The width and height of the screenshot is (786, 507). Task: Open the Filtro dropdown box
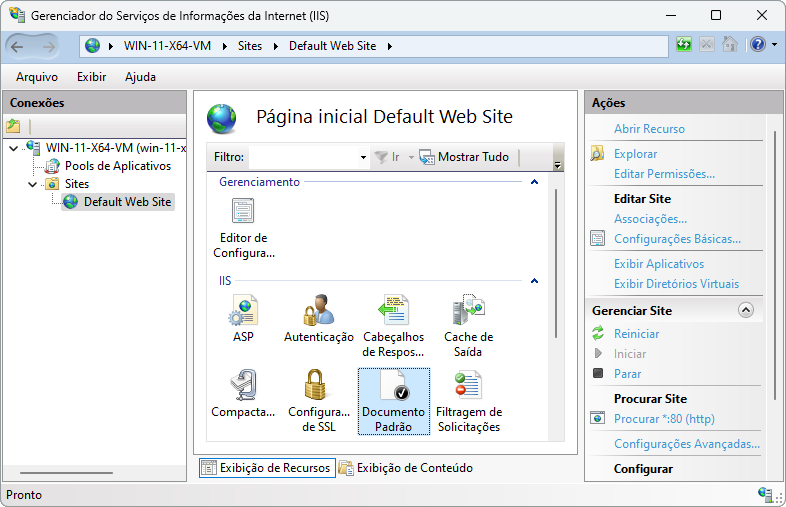coord(363,157)
